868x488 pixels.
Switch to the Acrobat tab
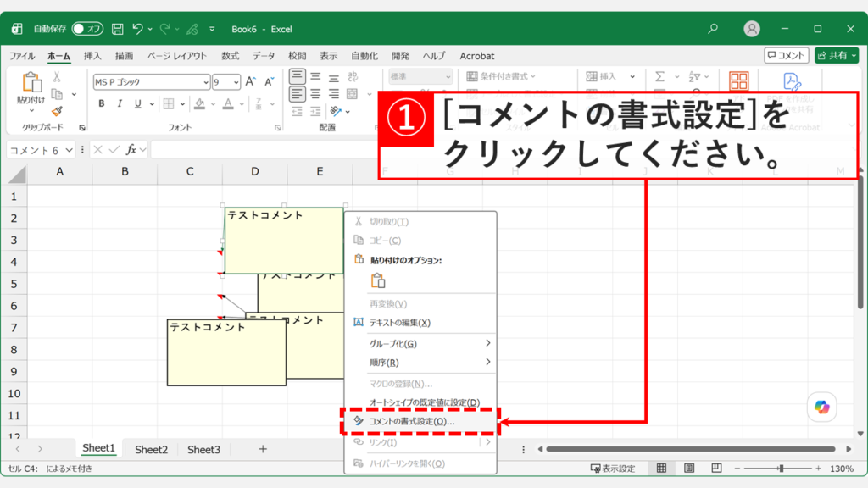click(x=476, y=56)
